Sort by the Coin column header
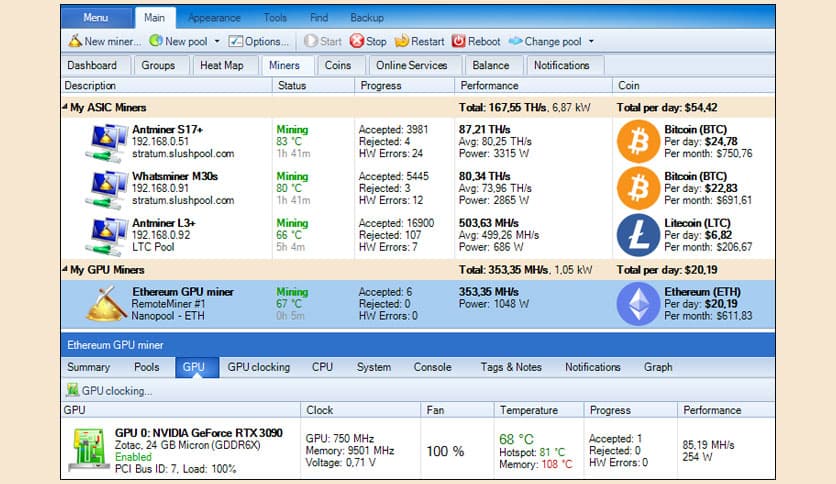This screenshot has width=836, height=484. pos(694,85)
